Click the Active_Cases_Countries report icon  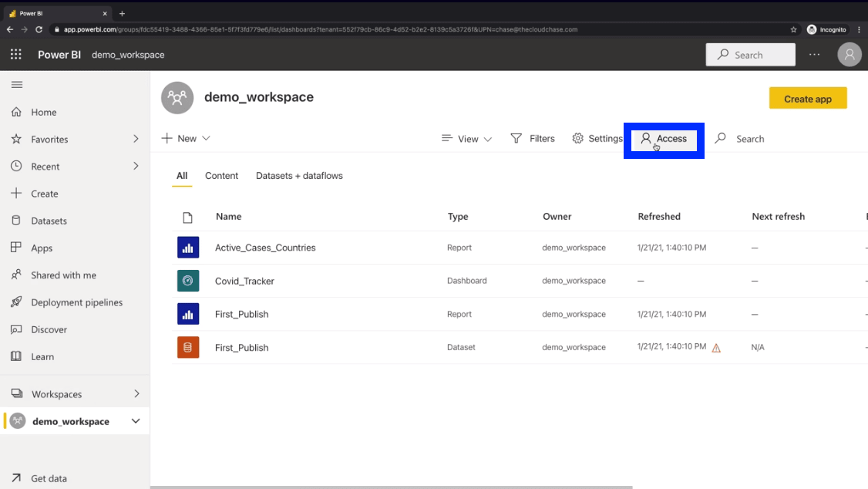pos(188,248)
